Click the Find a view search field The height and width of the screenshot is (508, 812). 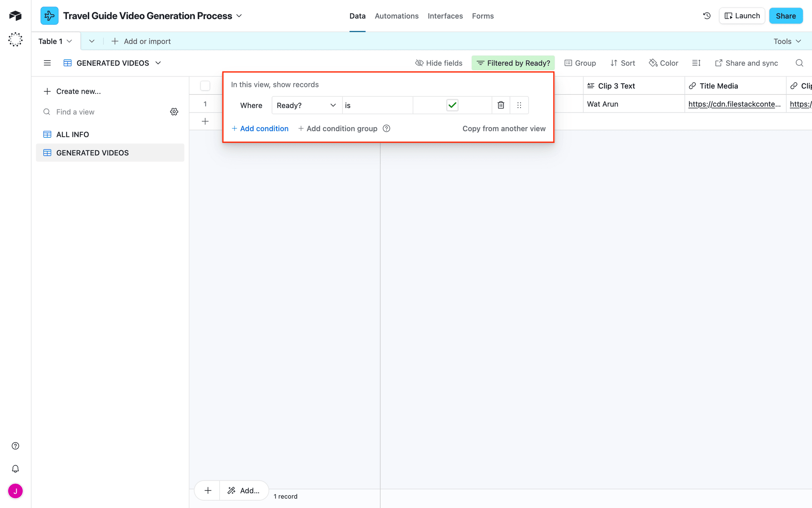[x=74, y=111]
